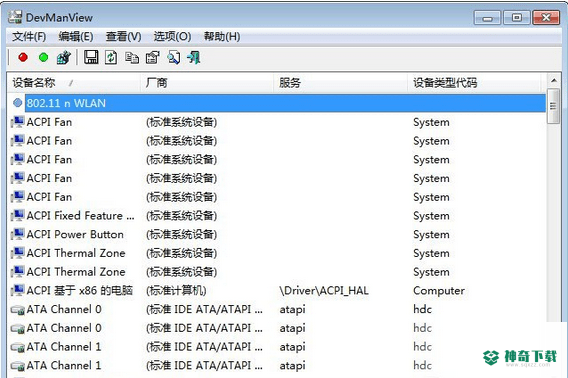This screenshot has height=378, width=568.
Task: Click the device icon beside ACPI Power Button
Action: tap(17, 234)
